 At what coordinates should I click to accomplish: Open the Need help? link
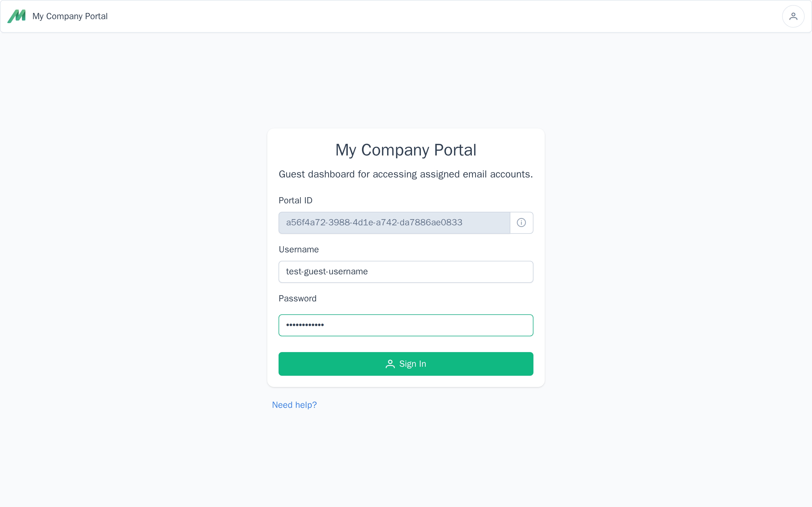[x=294, y=405]
